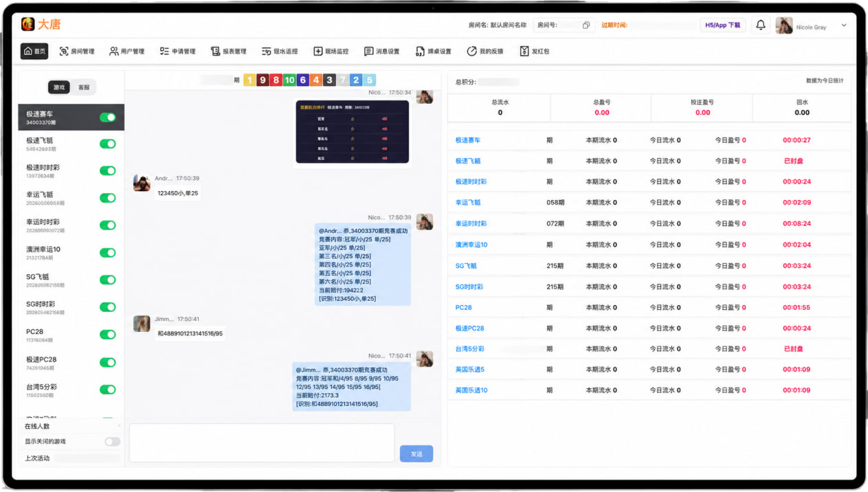The height and width of the screenshot is (492, 868).
Task: Click Nico... avatar at 17:50:34
Action: (425, 96)
